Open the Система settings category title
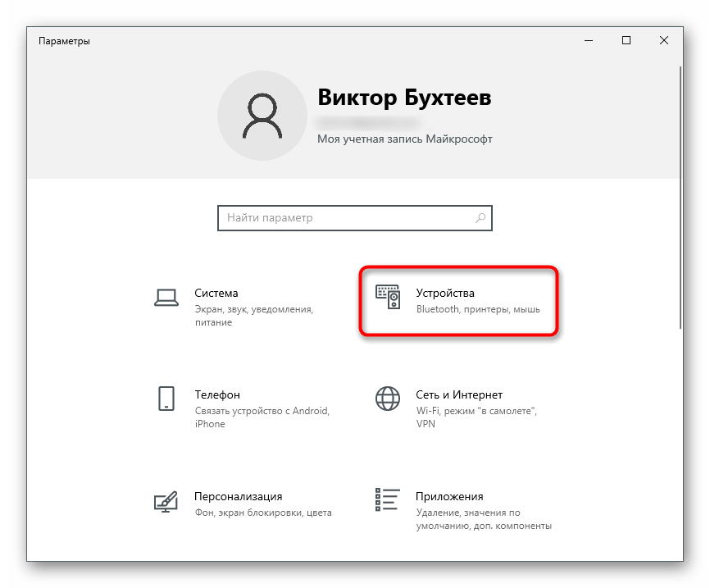 point(216,293)
